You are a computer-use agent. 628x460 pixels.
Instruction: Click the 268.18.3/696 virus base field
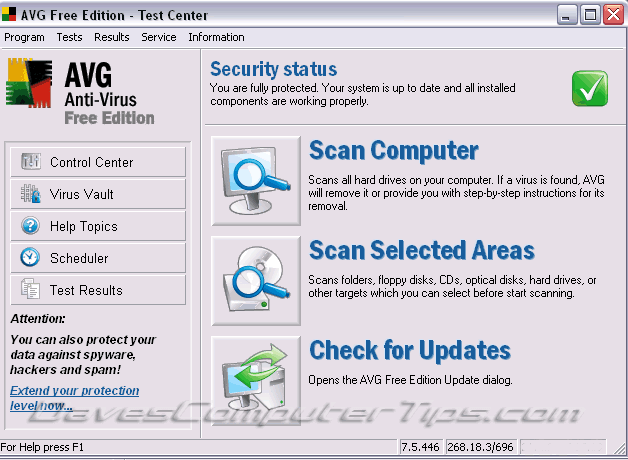[x=481, y=447]
